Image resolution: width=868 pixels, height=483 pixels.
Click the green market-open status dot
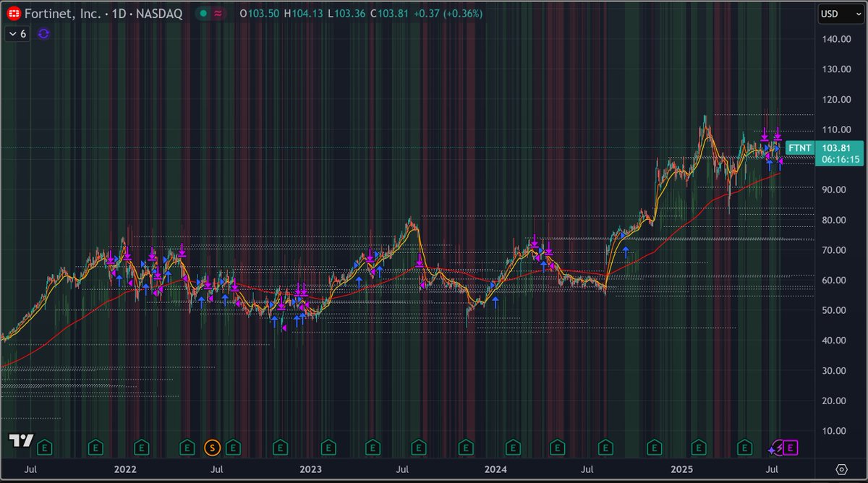[x=204, y=13]
